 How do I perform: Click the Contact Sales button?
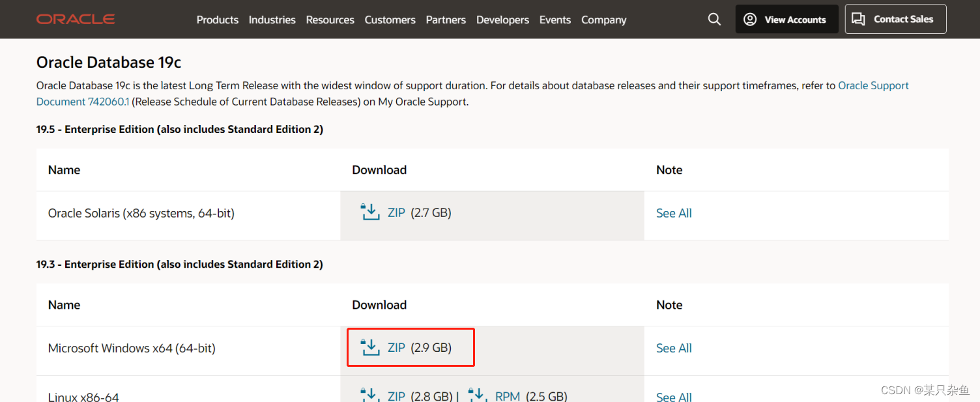(896, 19)
